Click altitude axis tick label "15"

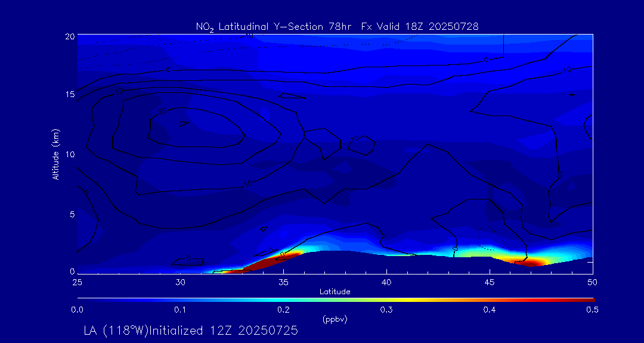(70, 94)
